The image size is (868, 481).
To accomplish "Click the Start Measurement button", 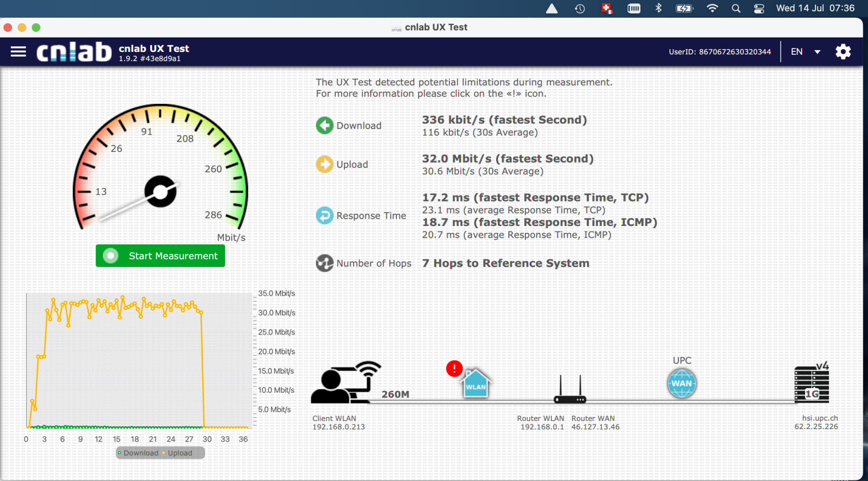I will [160, 256].
